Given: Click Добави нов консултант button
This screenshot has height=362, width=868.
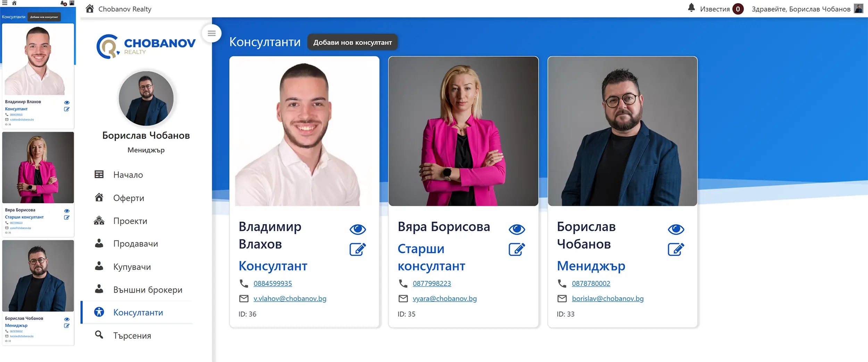Looking at the screenshot, I should pos(352,42).
